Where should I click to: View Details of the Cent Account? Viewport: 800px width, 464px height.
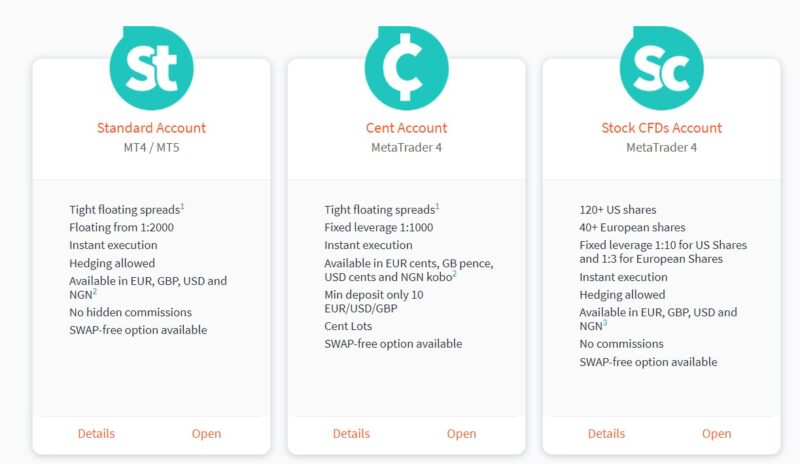(x=351, y=433)
